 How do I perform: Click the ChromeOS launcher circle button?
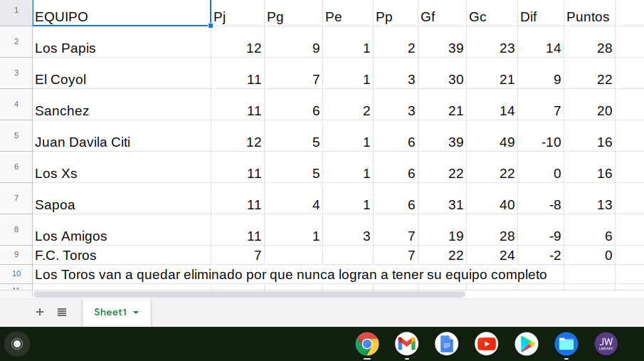17,344
